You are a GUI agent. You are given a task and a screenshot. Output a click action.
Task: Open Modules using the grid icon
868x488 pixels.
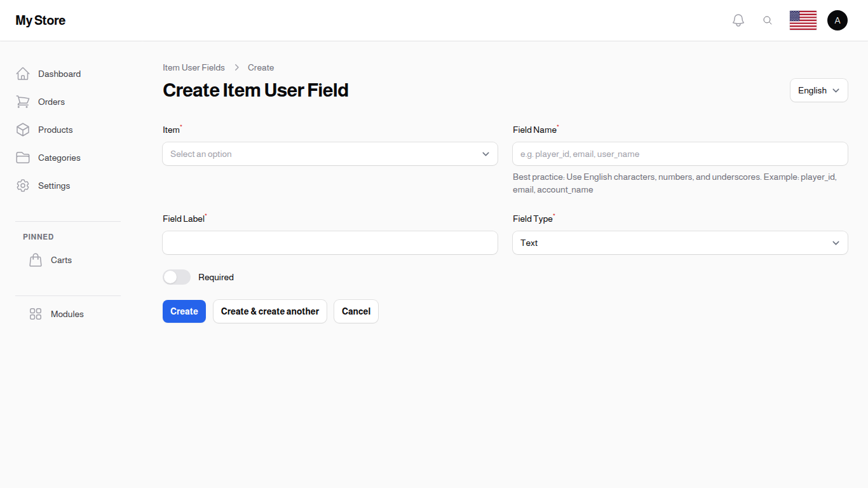tap(36, 313)
